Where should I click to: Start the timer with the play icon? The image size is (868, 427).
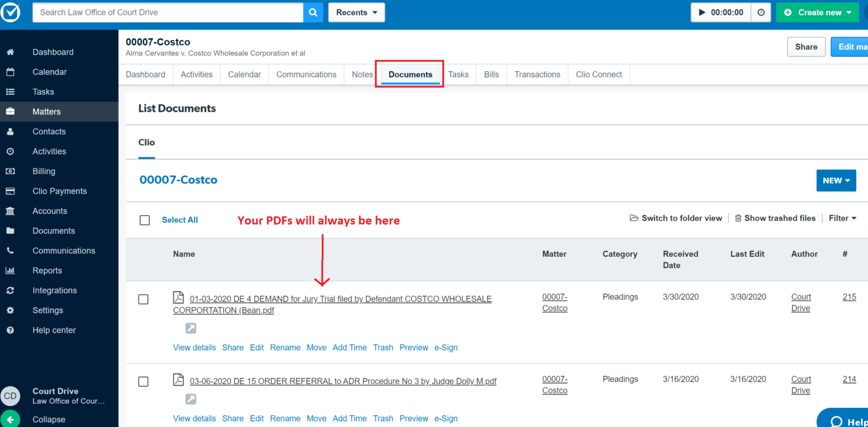(701, 12)
